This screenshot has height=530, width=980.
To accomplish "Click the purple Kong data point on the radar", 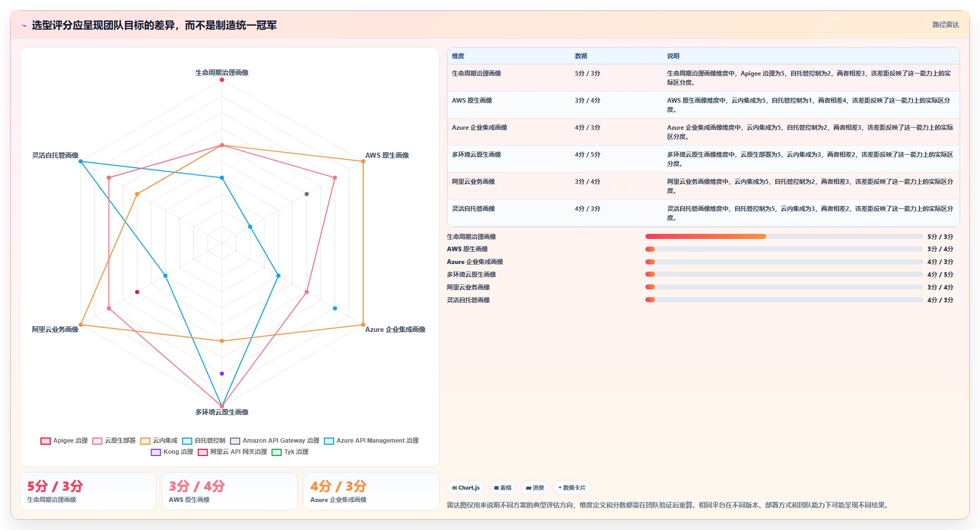I will click(x=222, y=374).
